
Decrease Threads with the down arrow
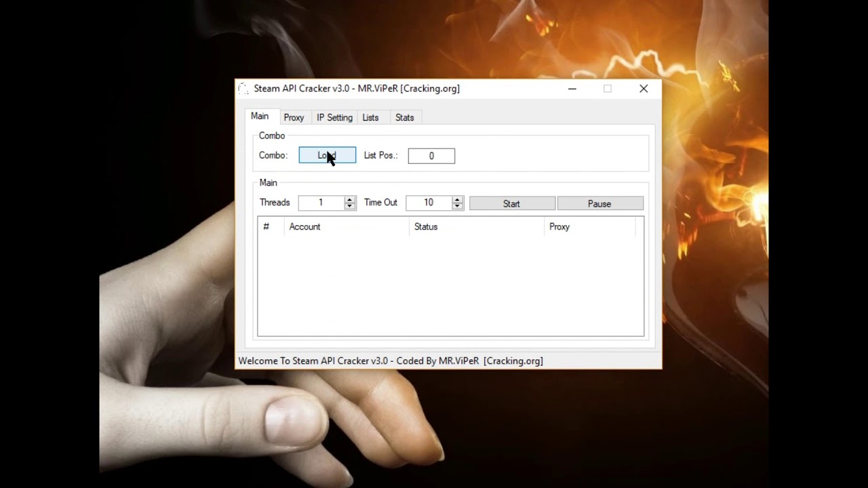coord(350,206)
